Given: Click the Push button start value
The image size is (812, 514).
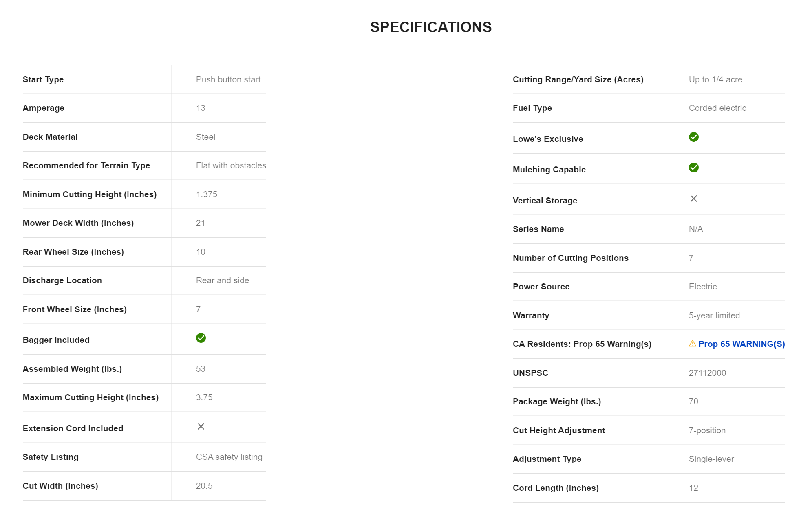Looking at the screenshot, I should click(x=228, y=79).
